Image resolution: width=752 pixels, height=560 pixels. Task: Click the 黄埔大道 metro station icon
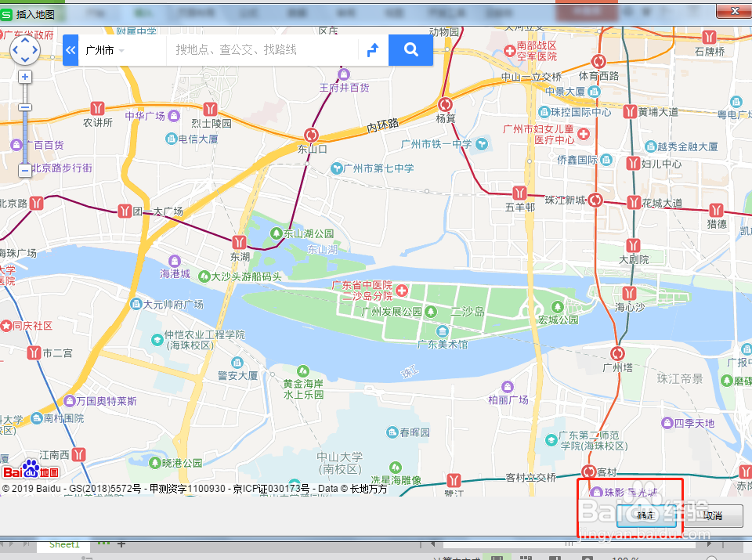[x=630, y=112]
